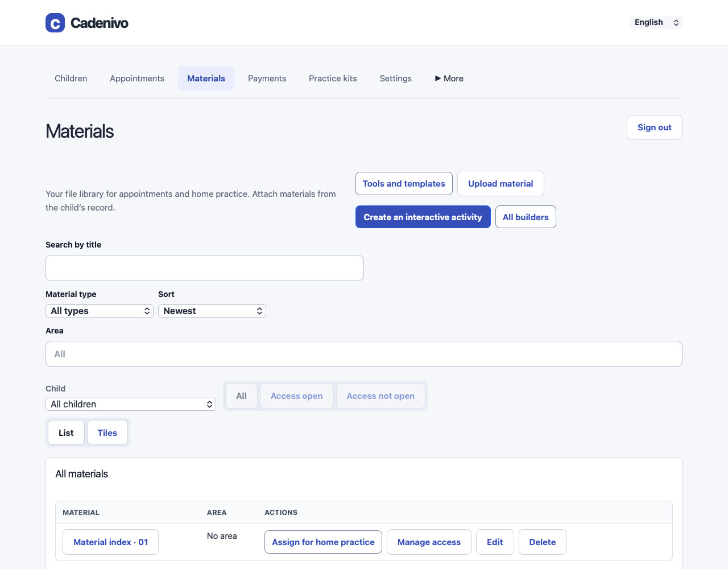The height and width of the screenshot is (569, 728).
Task: Open Tools and templates
Action: pyautogui.click(x=404, y=184)
